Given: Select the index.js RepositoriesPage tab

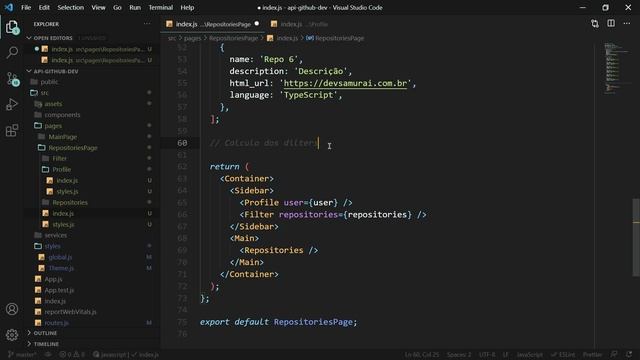Looking at the screenshot, I should click(x=213, y=24).
